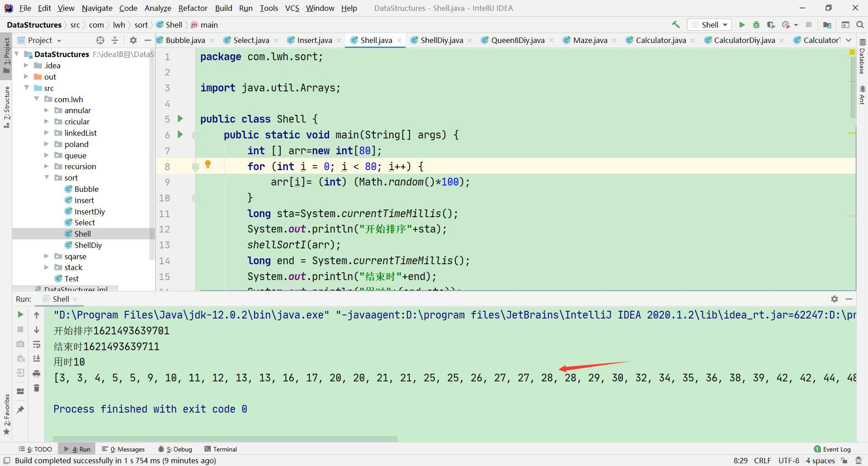Image resolution: width=868 pixels, height=466 pixels.
Task: Open the Terminal tool window
Action: (221, 449)
